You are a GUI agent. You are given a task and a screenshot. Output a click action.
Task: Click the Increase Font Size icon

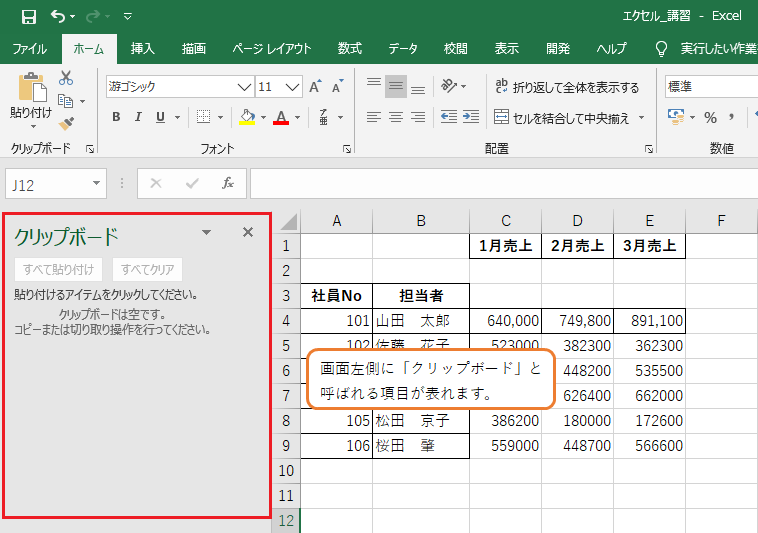(x=315, y=86)
